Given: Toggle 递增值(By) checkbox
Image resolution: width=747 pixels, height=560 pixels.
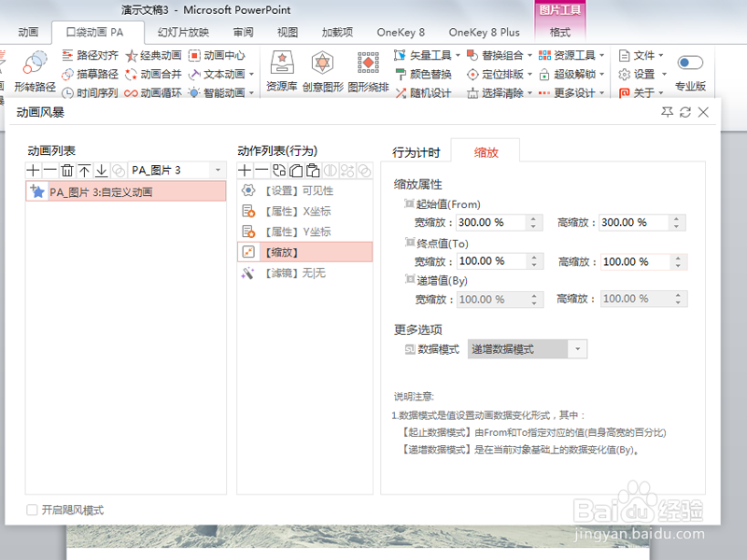Looking at the screenshot, I should coord(410,279).
